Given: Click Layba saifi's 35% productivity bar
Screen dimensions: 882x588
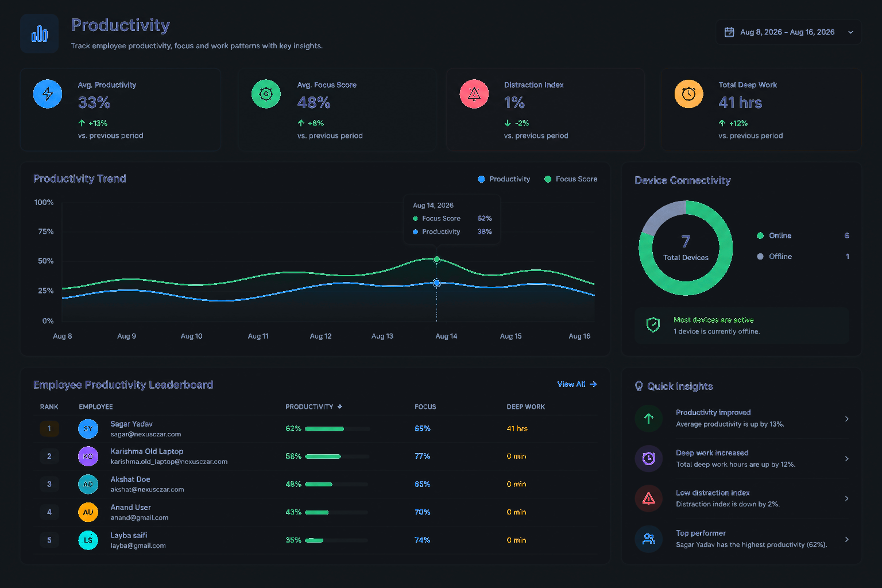Looking at the screenshot, I should coord(338,540).
